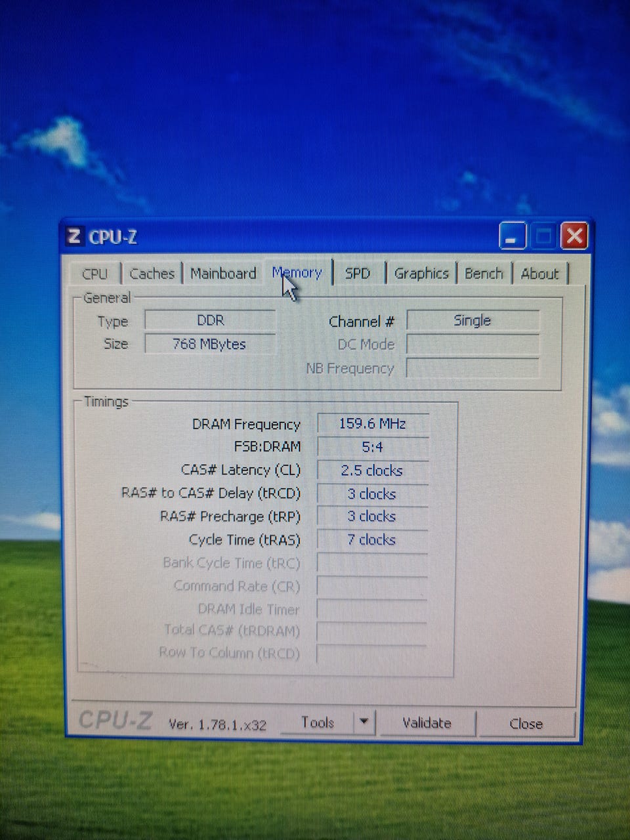Screen dimensions: 630x840
Task: Click the RAS# Precharge (tRP) label
Action: click(x=230, y=516)
